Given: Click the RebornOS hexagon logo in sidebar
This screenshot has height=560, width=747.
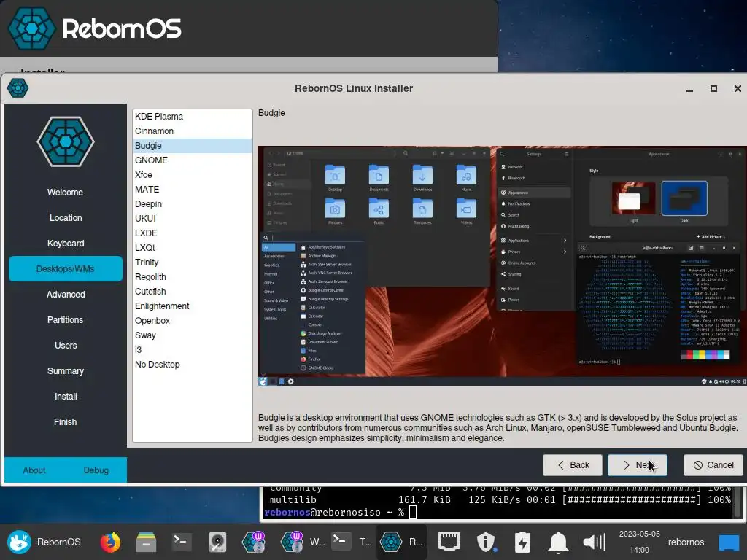Looking at the screenshot, I should pos(65,141).
